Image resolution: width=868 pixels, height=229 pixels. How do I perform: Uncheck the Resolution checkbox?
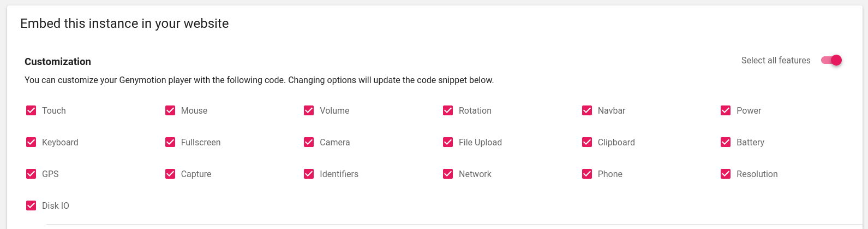[x=726, y=174]
